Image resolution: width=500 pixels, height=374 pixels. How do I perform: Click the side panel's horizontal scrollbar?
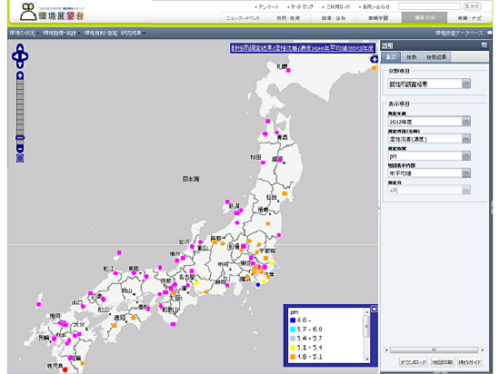tap(434, 350)
